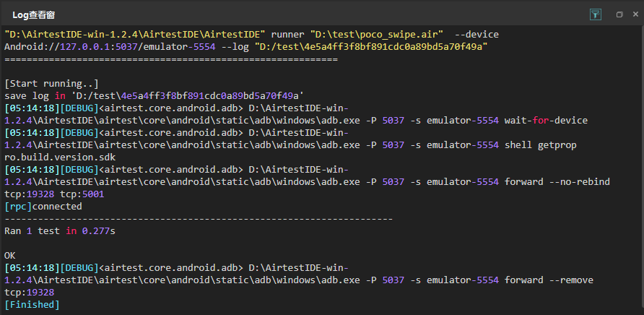Click the "shell getprop" command text

541,145
